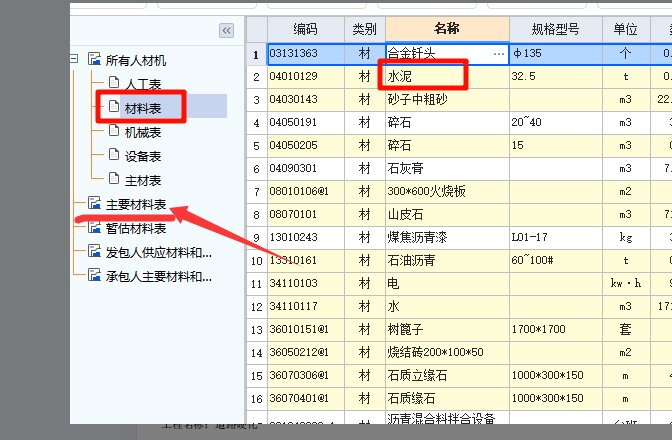Viewport: 672px width, 440px height.
Task: Click code cell 04050191
Action: pos(306,123)
